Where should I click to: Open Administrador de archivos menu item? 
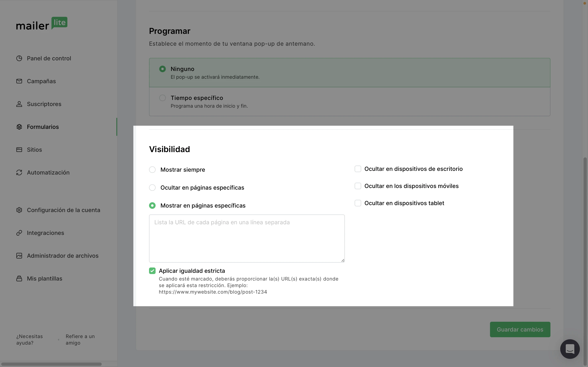(x=62, y=256)
